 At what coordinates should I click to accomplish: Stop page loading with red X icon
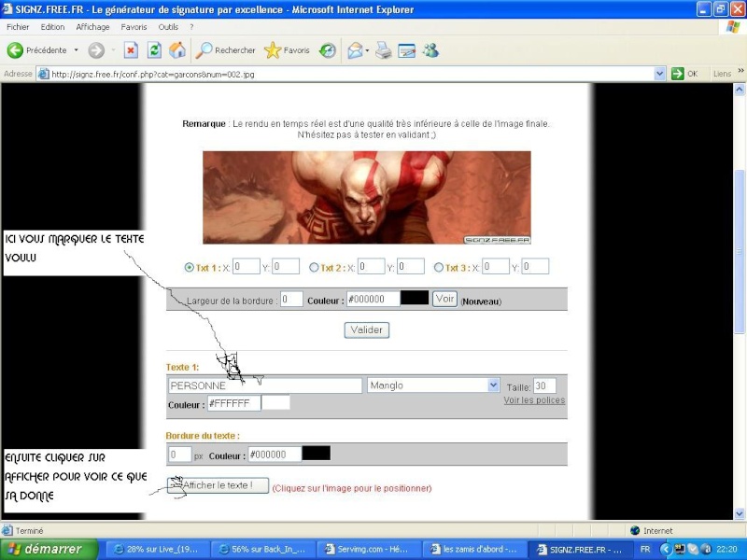coord(131,50)
